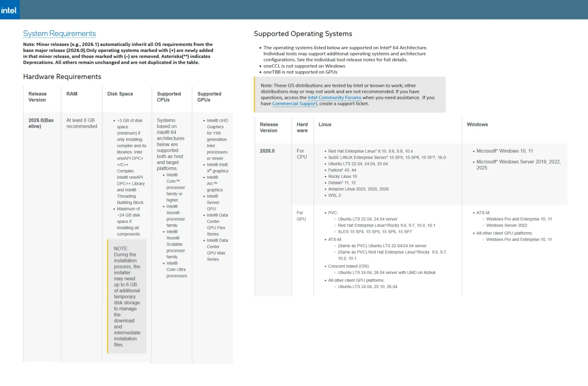Screen dimensions: 588x386
Task: Click the 'Crescent Island (CRI):' entry
Action: [x=349, y=266]
